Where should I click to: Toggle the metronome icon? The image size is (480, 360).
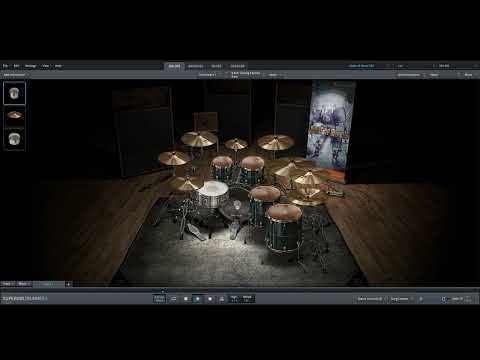point(222,299)
